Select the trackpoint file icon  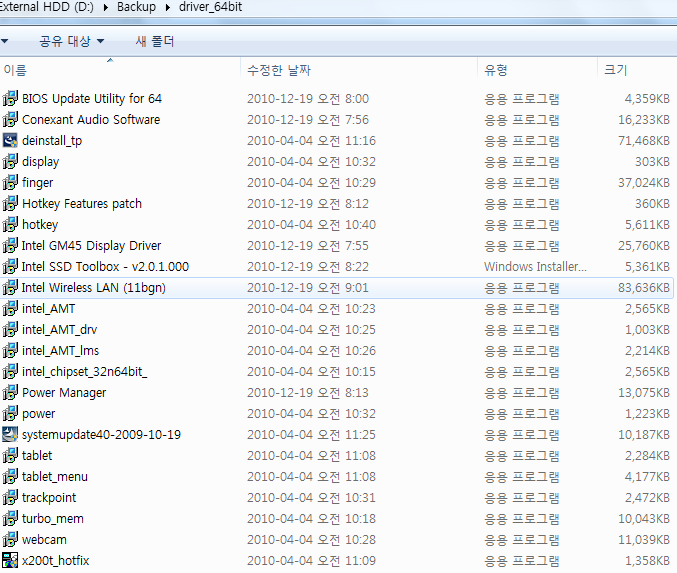coord(10,497)
